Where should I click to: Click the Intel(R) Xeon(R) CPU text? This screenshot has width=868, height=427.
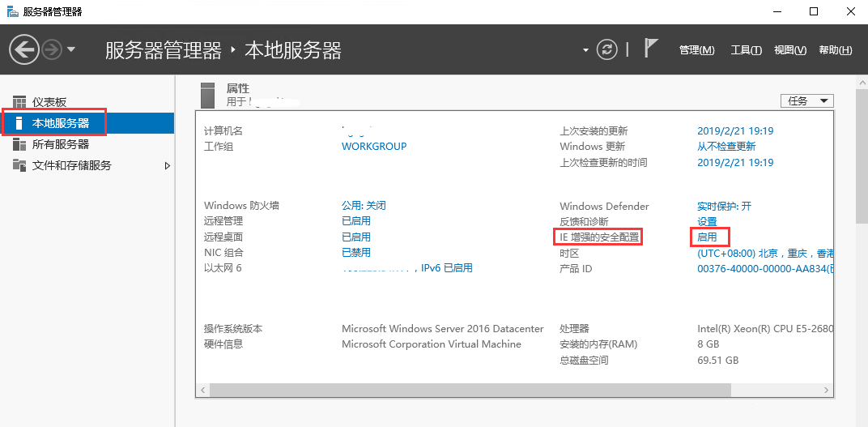point(765,328)
